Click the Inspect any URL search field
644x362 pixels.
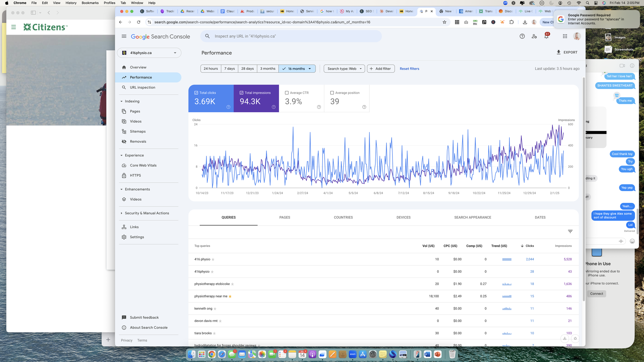click(x=291, y=36)
